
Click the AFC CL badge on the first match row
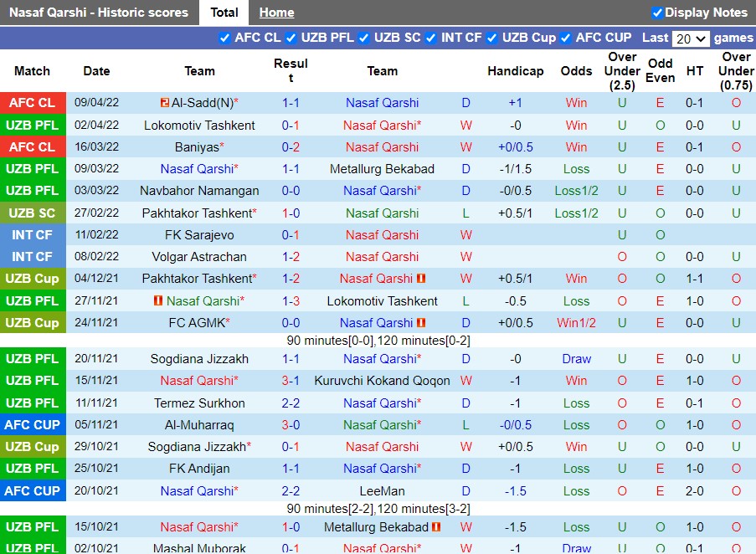(x=33, y=103)
